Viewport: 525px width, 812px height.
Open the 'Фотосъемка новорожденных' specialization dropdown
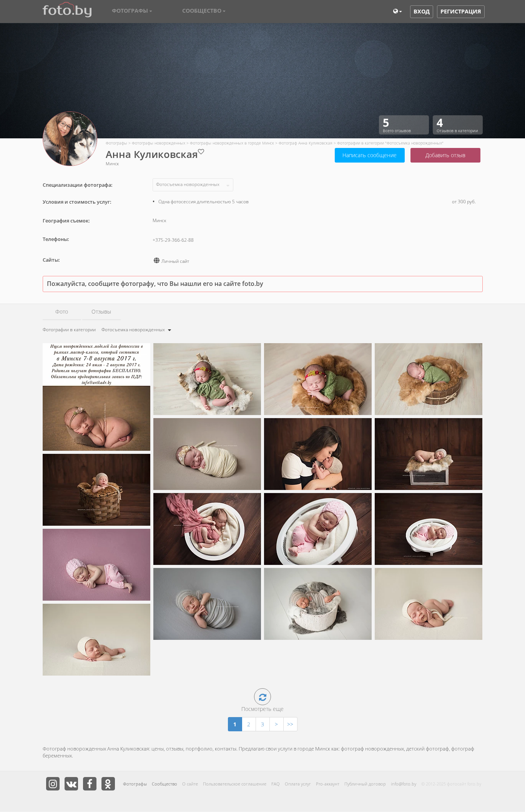click(x=193, y=185)
